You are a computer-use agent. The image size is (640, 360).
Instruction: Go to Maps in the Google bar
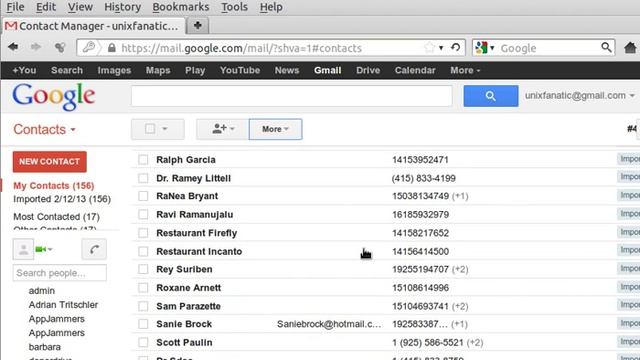pos(158,70)
